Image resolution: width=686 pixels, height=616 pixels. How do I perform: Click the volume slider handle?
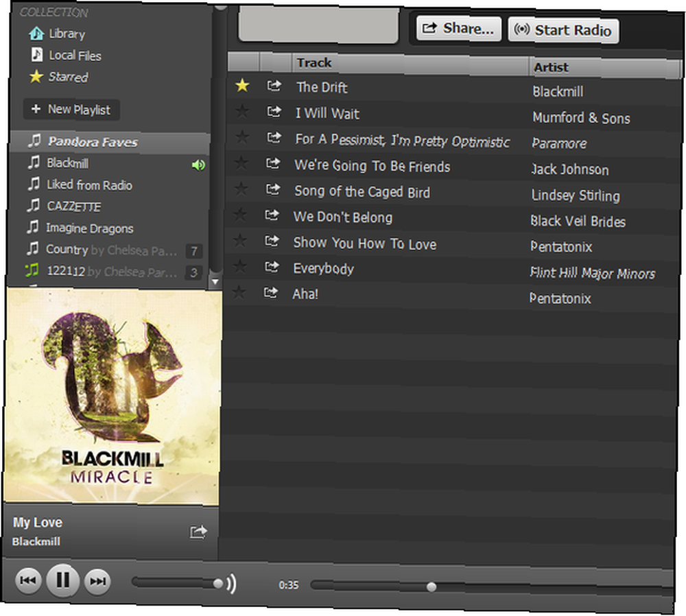pos(218,583)
